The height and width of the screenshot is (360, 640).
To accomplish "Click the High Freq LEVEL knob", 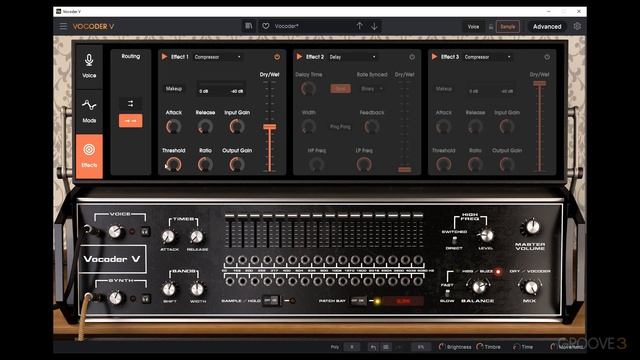I will pos(486,235).
